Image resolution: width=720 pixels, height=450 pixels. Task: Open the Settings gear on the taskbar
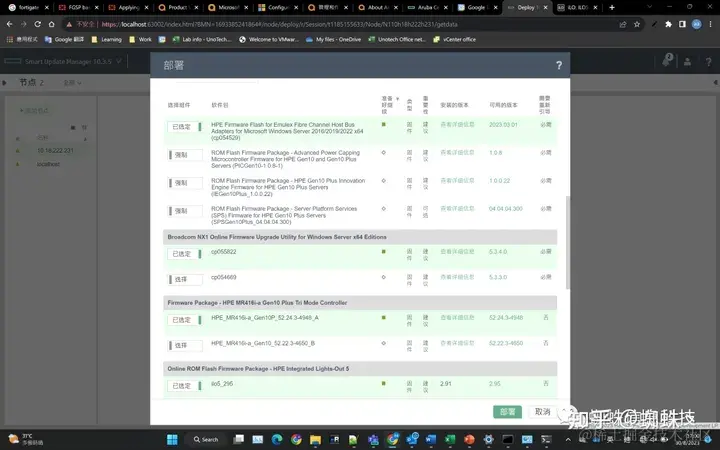[x=489, y=439]
